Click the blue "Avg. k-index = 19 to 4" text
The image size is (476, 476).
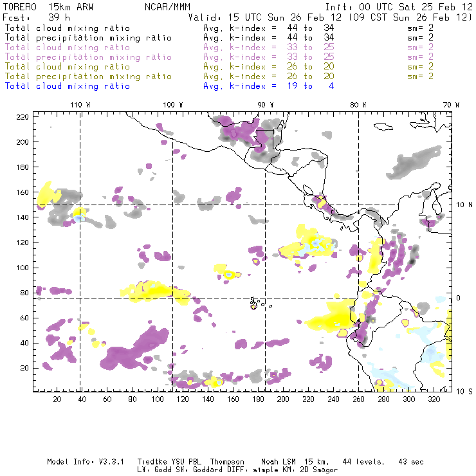coord(269,86)
